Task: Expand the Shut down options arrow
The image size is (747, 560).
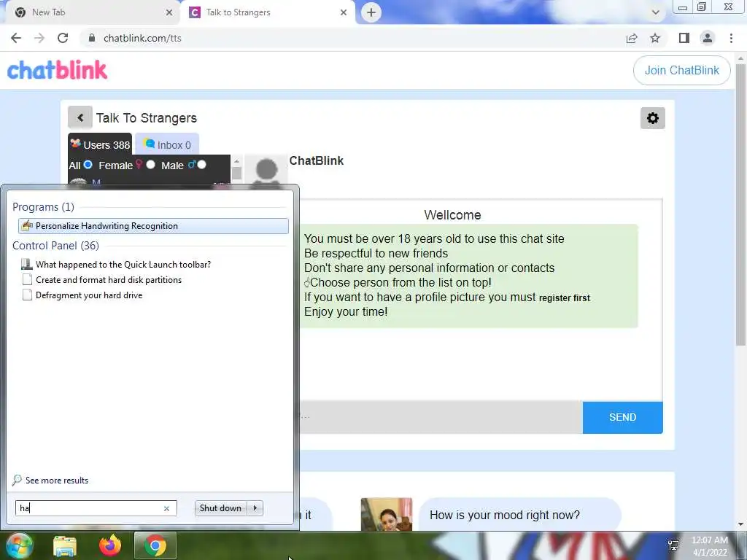Action: tap(255, 508)
